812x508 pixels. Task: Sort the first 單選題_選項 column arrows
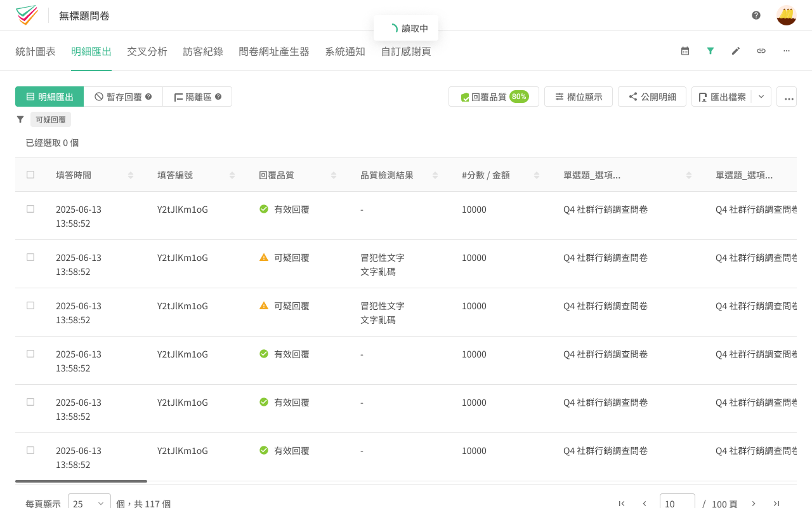click(689, 175)
